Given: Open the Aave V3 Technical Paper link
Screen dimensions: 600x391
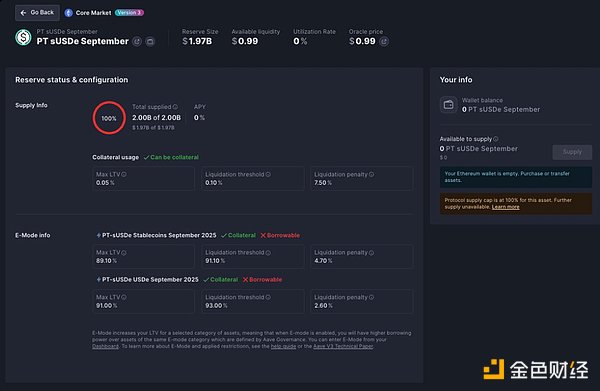Looking at the screenshot, I should point(343,346).
